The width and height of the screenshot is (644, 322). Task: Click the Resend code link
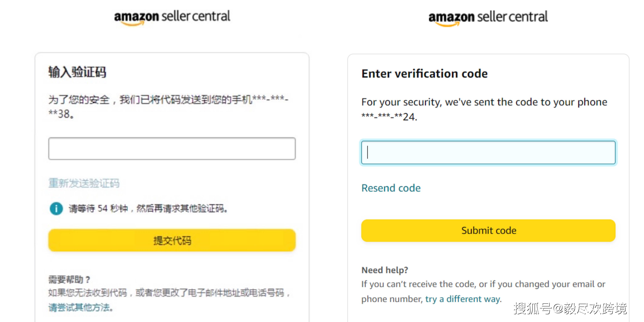click(391, 188)
